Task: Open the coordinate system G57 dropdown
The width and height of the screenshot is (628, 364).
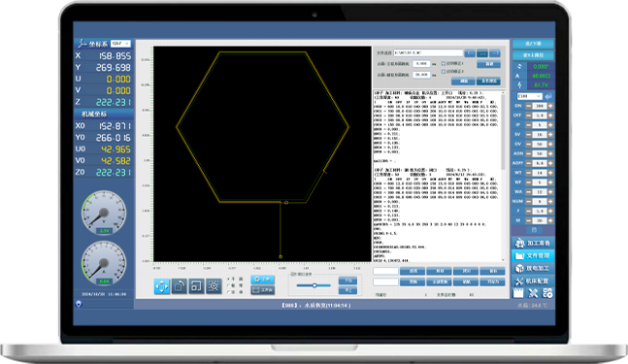Action: pyautogui.click(x=120, y=44)
